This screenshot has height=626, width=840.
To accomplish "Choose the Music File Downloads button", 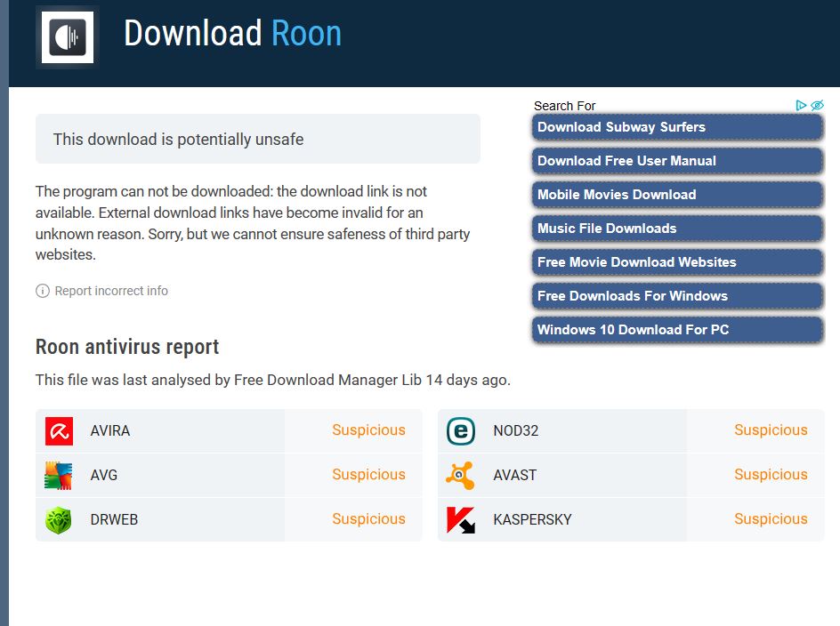I will click(x=677, y=229).
